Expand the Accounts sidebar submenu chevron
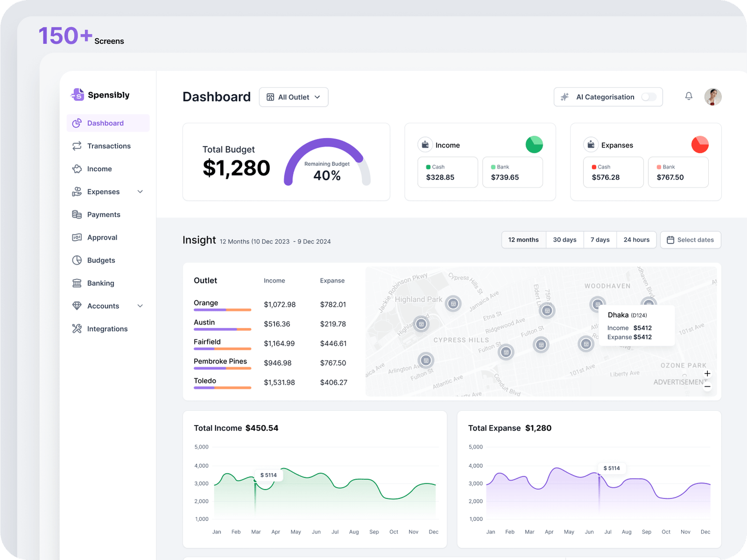Viewport: 747px width, 560px height. [140, 306]
